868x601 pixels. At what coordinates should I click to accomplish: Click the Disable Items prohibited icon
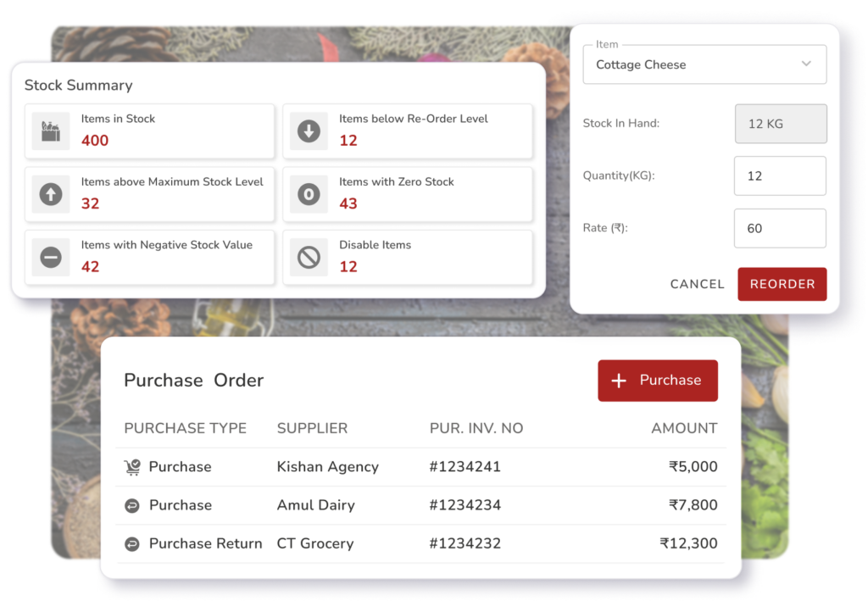tap(309, 258)
